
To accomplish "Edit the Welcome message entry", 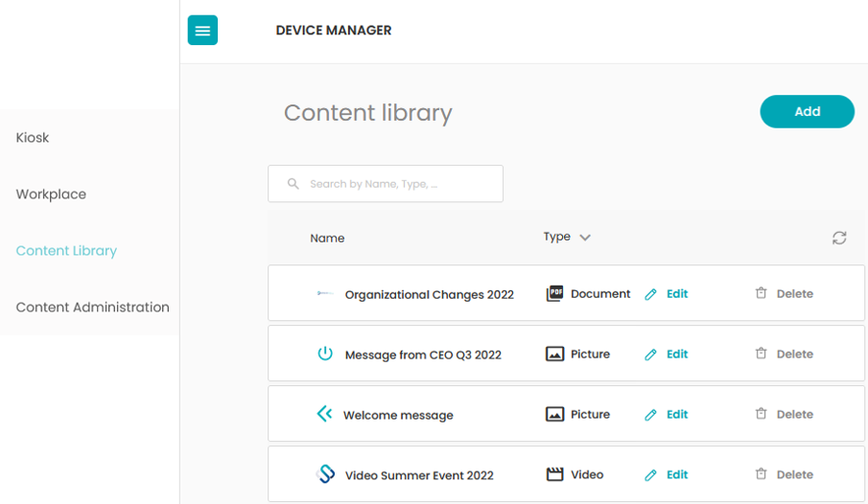I will coord(677,414).
